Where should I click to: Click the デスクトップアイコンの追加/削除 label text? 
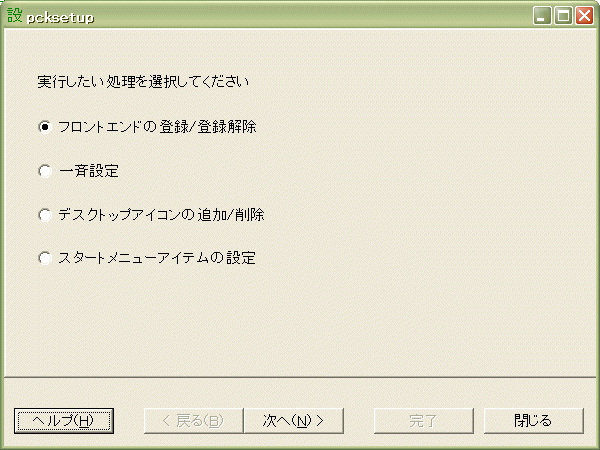pos(161,215)
